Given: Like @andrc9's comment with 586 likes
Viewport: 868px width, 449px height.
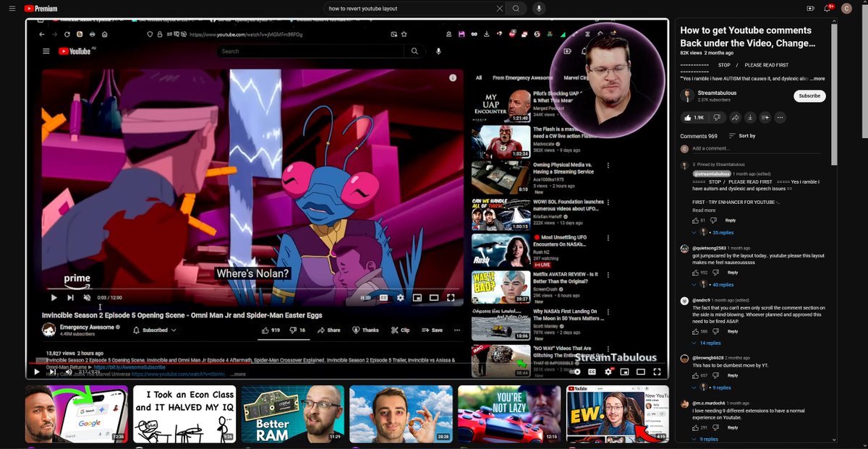Looking at the screenshot, I should [x=695, y=331].
